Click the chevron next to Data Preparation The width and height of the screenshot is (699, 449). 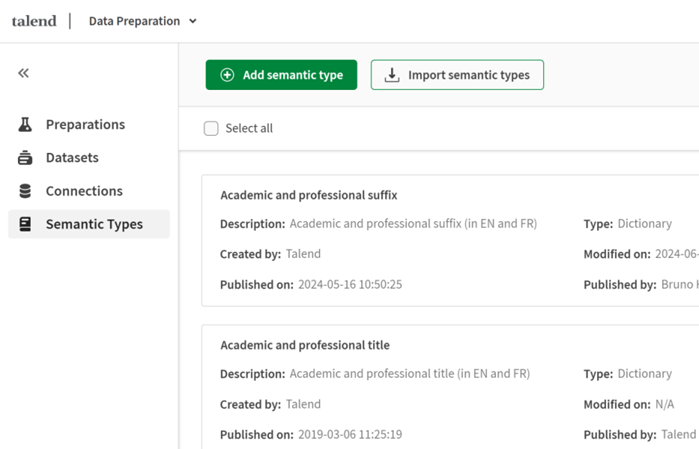click(x=193, y=21)
